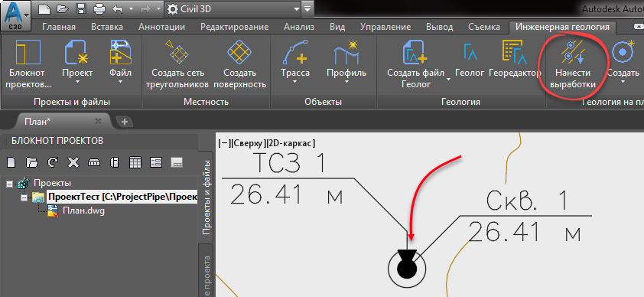Switch to the Анализ ribbon tab

[x=299, y=27]
